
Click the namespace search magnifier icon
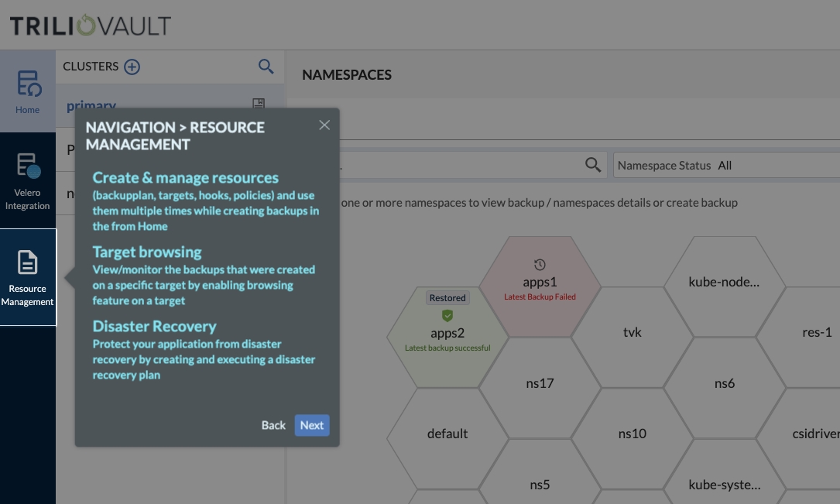pyautogui.click(x=593, y=165)
